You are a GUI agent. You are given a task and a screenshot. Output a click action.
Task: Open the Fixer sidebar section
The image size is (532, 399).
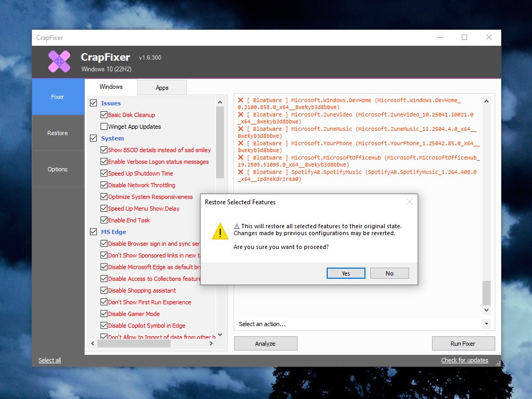click(x=58, y=97)
